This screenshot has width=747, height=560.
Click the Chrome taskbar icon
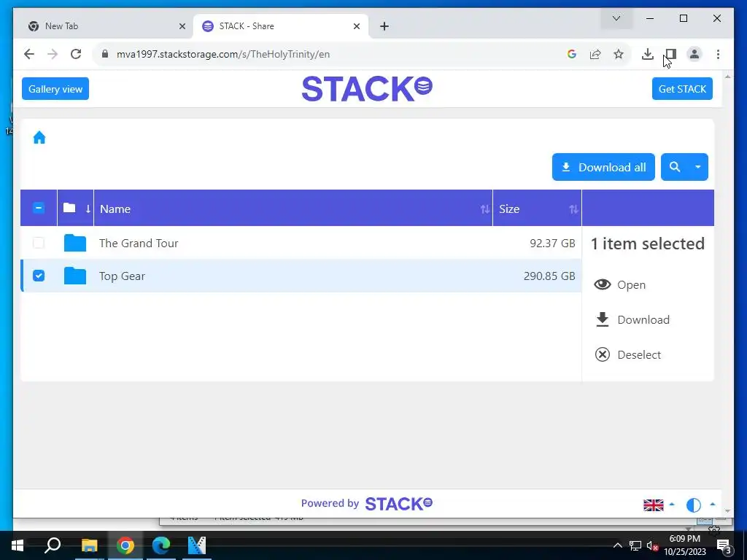[x=125, y=545]
